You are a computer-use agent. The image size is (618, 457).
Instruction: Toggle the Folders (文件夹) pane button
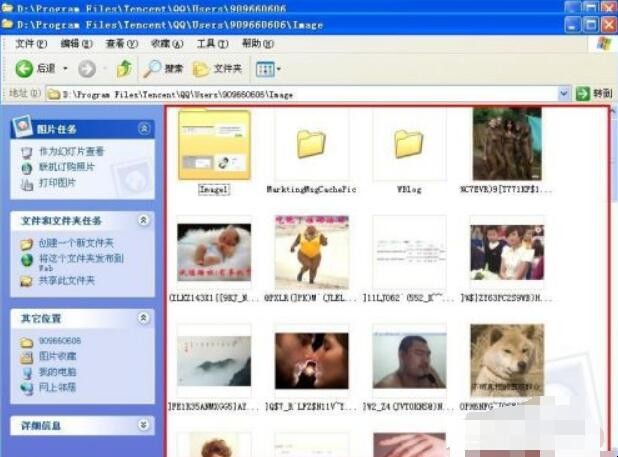[217, 69]
